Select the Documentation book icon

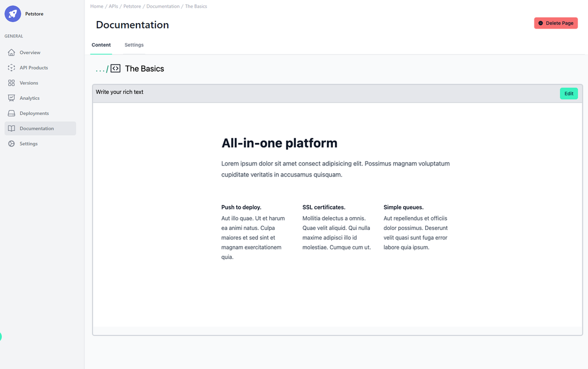[12, 128]
